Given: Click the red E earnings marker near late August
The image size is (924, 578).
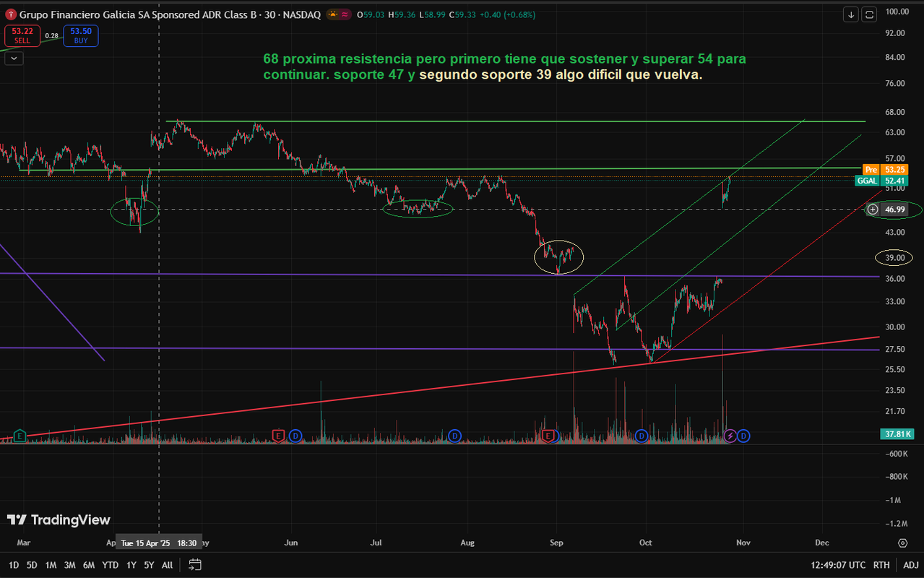Looking at the screenshot, I should point(548,436).
